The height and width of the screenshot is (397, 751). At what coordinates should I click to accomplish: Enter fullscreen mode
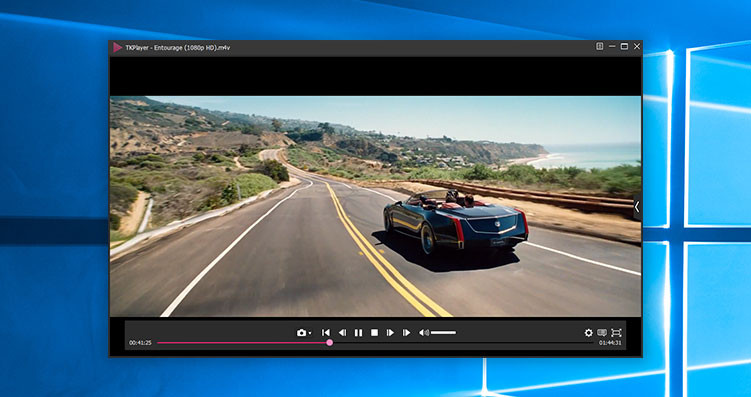[616, 332]
